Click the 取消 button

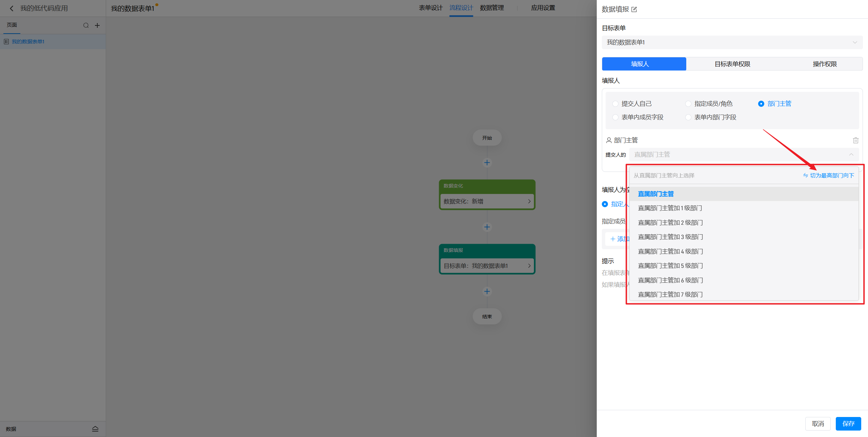coord(817,424)
